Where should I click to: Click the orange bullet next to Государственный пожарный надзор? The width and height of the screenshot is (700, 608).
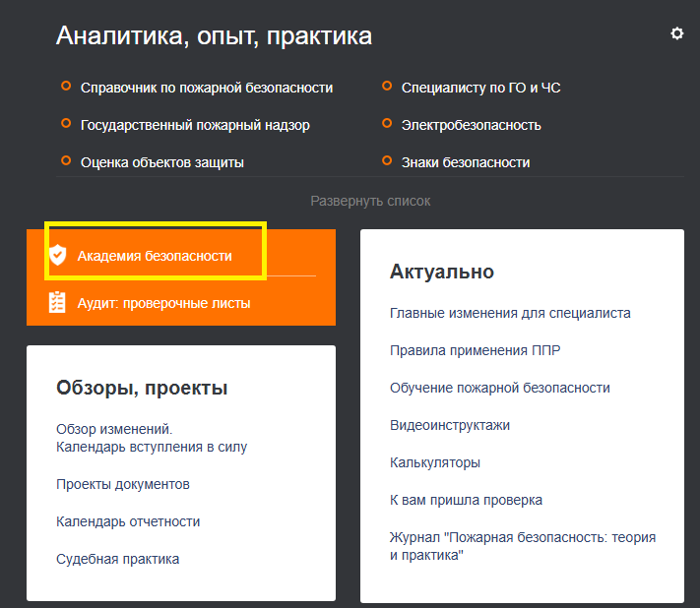pyautogui.click(x=66, y=123)
